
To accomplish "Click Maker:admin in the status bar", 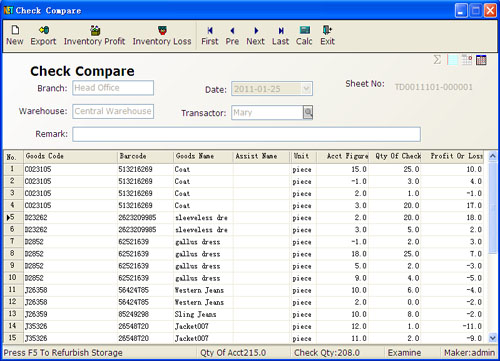I will pos(469,353).
